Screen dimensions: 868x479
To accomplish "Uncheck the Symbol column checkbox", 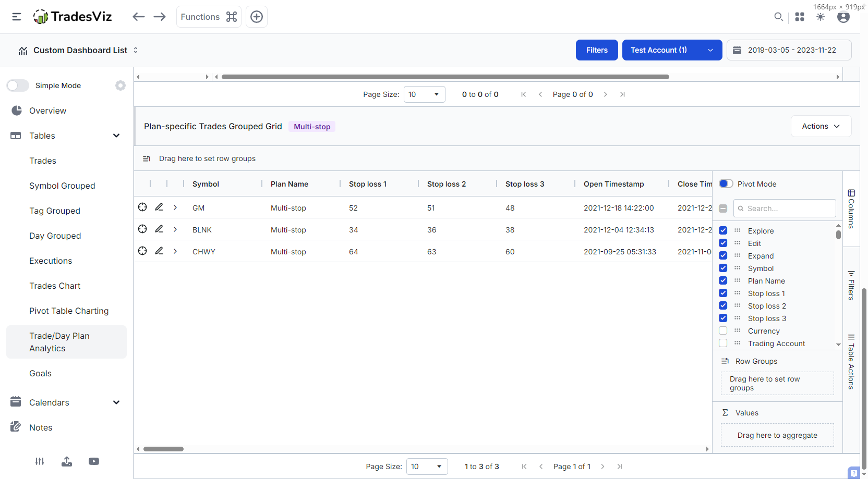I will (723, 268).
